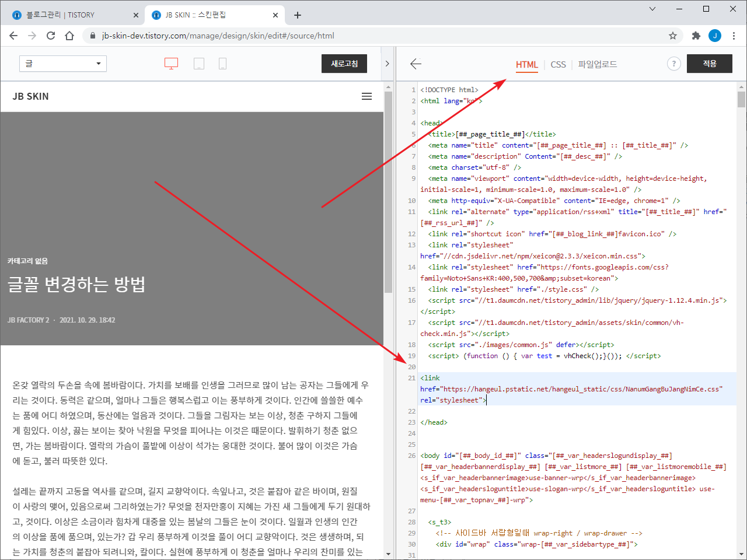Select mobile phone preview mode icon
Viewport: 747px width, 560px height.
click(x=222, y=64)
